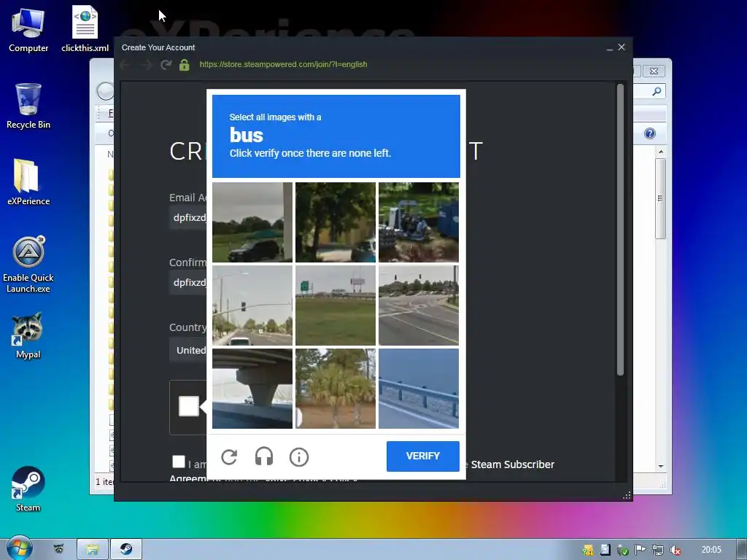Close the background Explorer window
This screenshot has height=560, width=747.
(x=654, y=71)
